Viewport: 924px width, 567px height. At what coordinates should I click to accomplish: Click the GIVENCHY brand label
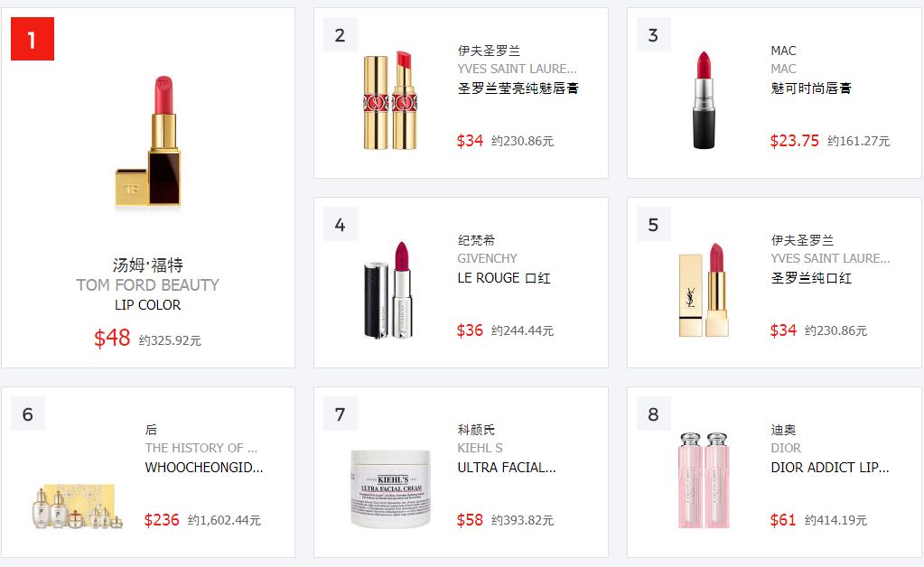pyautogui.click(x=488, y=258)
